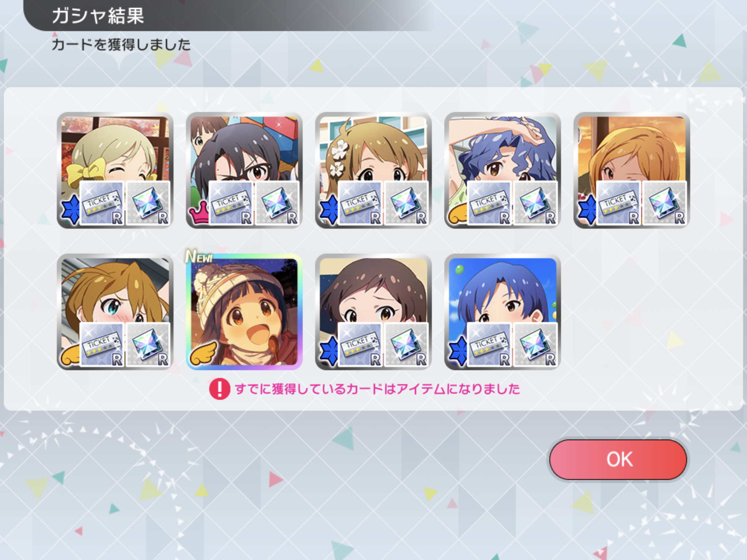Select the orange-haired girl at sunset card
The width and height of the screenshot is (747, 560).
point(631,170)
